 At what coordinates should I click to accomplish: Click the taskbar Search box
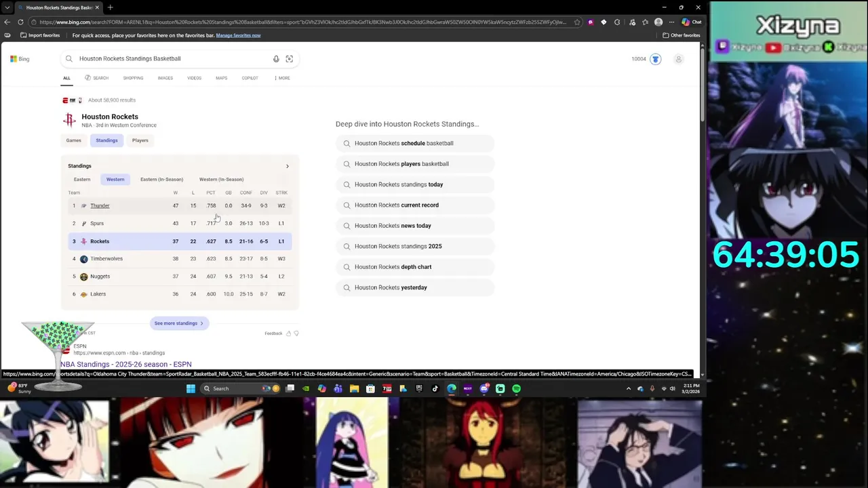pos(241,388)
